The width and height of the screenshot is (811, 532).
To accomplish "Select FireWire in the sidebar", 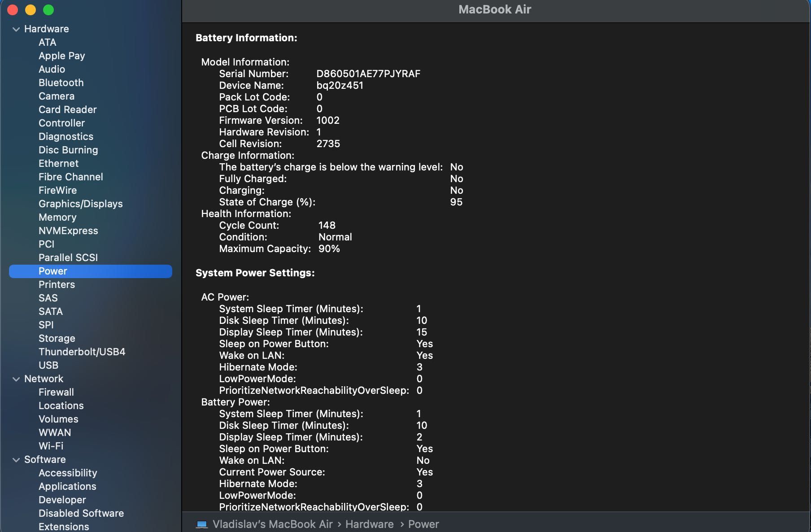I will [x=58, y=190].
